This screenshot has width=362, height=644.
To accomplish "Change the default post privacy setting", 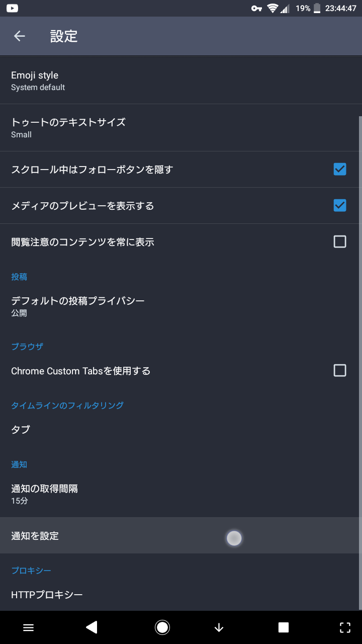I will [x=181, y=306].
